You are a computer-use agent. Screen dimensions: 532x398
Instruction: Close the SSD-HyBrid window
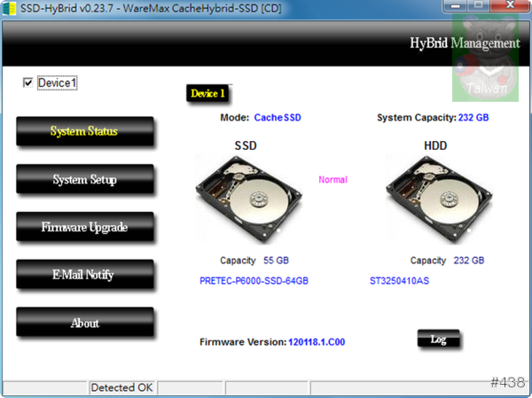(510, 6)
